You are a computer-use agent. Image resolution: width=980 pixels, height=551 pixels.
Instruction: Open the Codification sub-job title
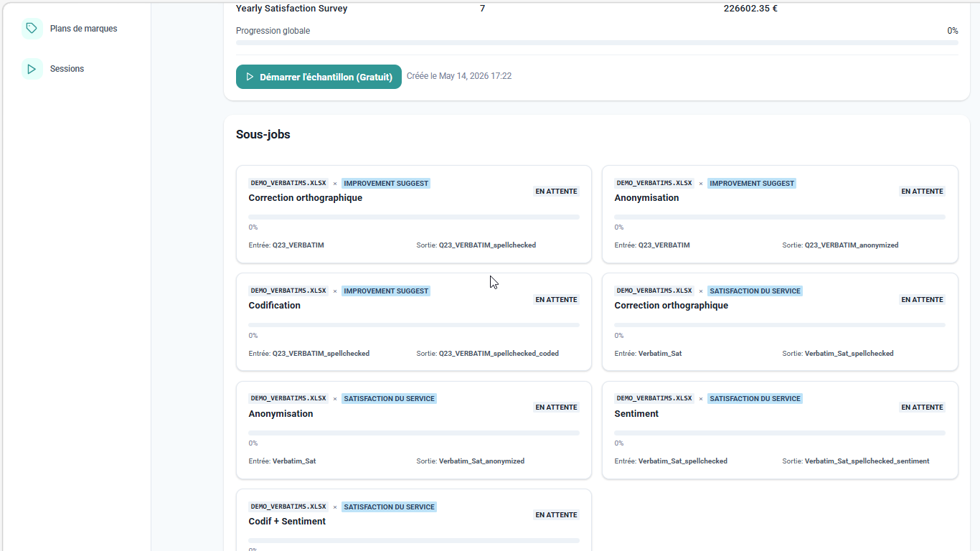274,306
